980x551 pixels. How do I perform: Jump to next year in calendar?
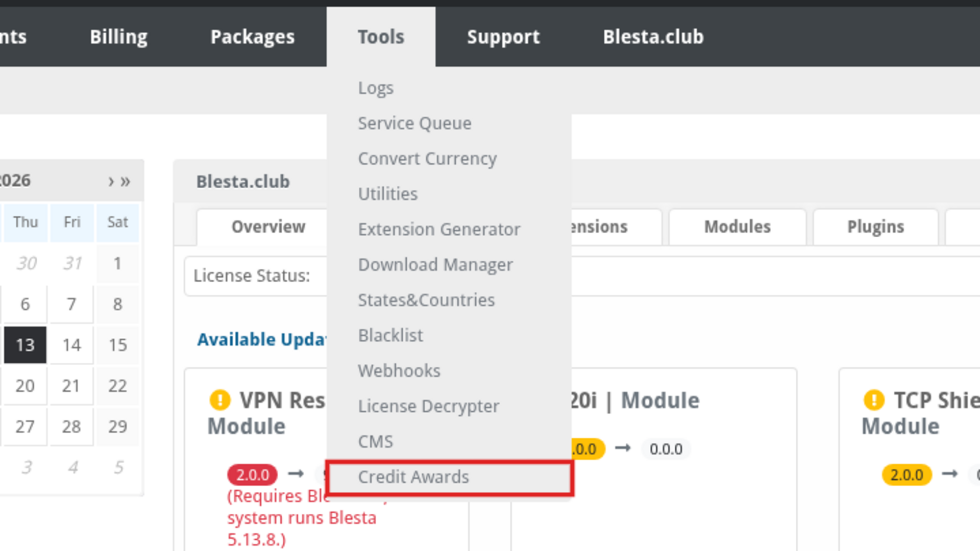[126, 181]
